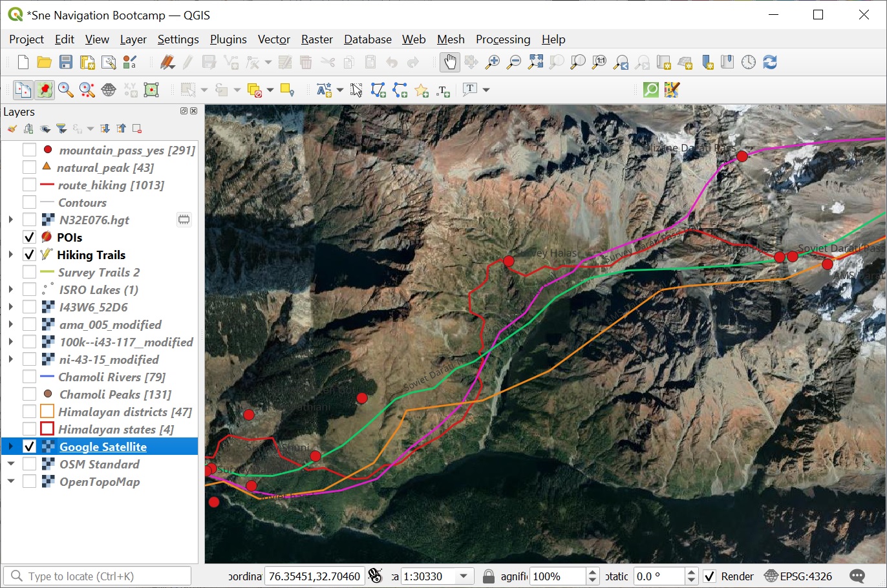Open the messages log speech bubble icon
The width and height of the screenshot is (887, 588).
click(x=857, y=576)
